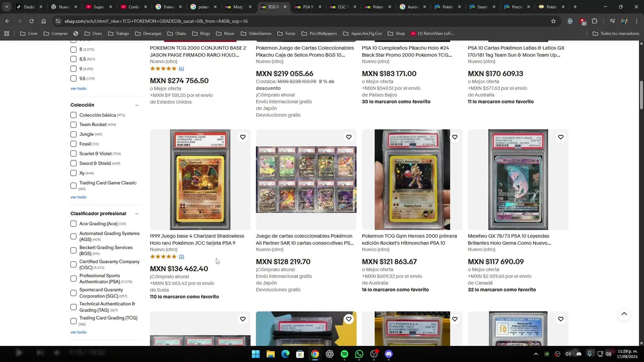Click the site info icon in the address bar
Viewport: 644px width, 362px height.
coord(58,21)
